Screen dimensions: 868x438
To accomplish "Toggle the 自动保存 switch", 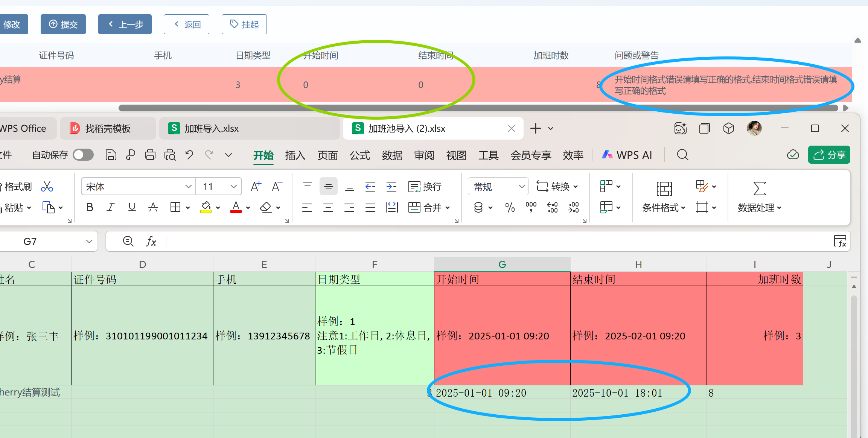I will [83, 155].
